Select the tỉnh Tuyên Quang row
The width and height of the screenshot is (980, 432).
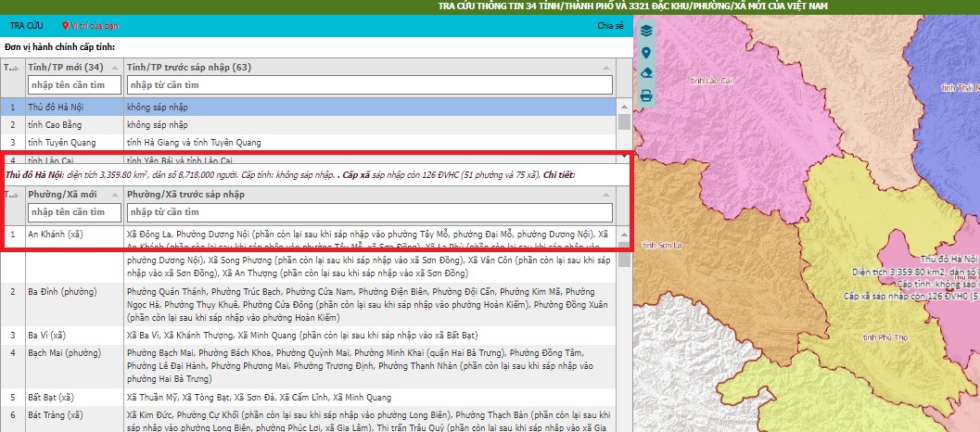(308, 143)
